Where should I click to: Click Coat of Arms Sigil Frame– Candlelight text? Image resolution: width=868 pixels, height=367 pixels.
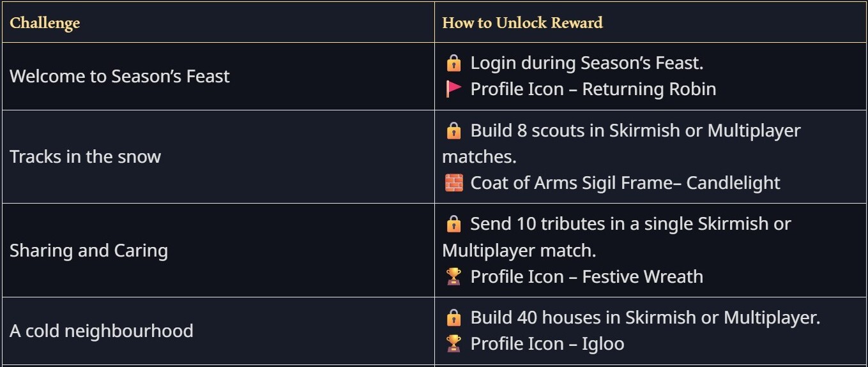click(625, 183)
